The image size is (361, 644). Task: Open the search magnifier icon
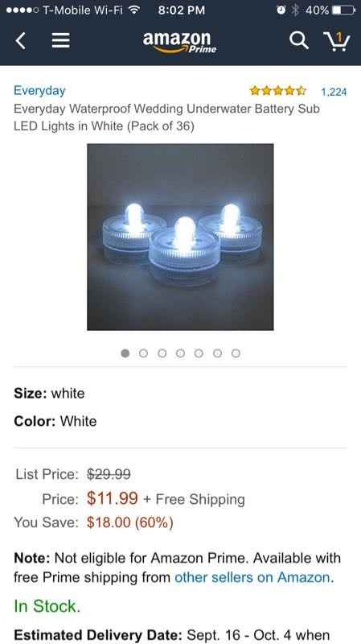tap(298, 41)
